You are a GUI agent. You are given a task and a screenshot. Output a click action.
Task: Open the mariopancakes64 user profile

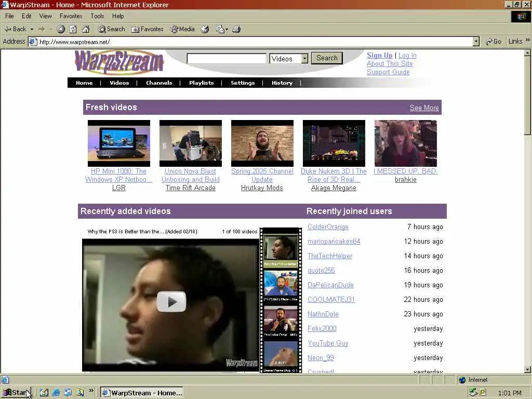334,242
